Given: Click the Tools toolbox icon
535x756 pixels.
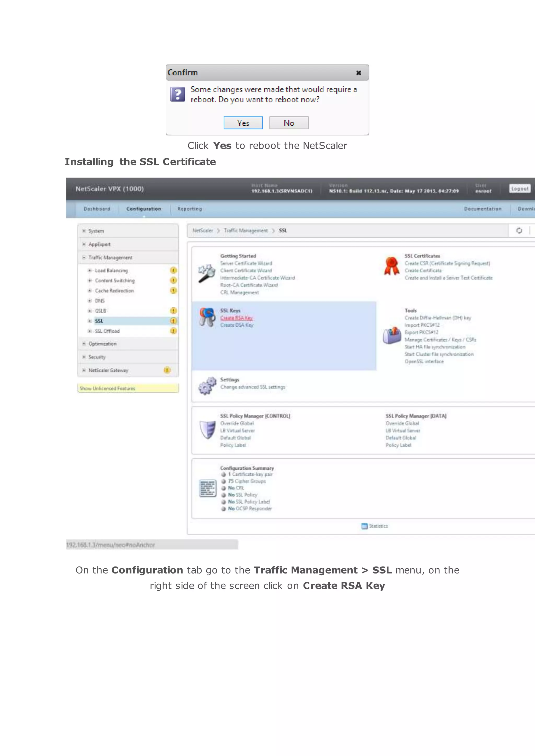Looking at the screenshot, I should 392,335.
